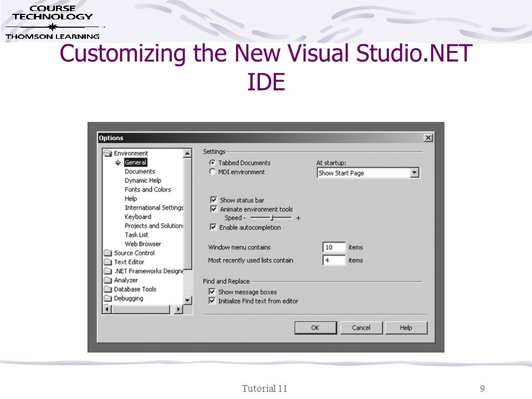Expand the Analyzer category
The width and height of the screenshot is (532, 399).
click(x=126, y=280)
